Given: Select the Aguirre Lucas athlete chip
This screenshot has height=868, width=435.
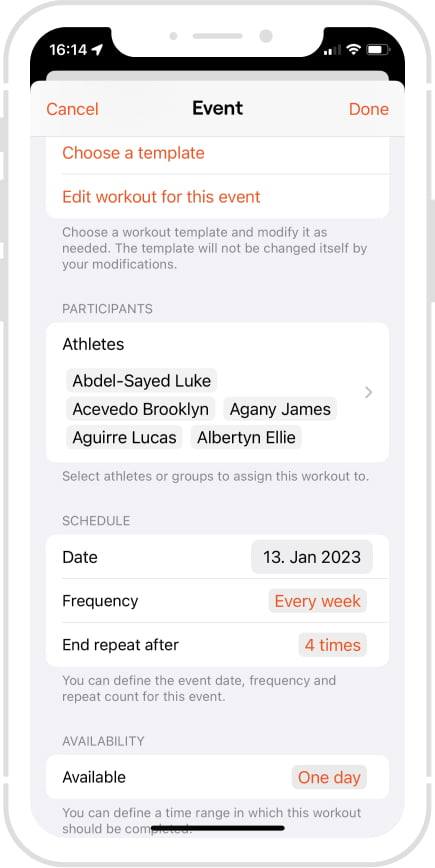Looking at the screenshot, I should click(x=125, y=437).
